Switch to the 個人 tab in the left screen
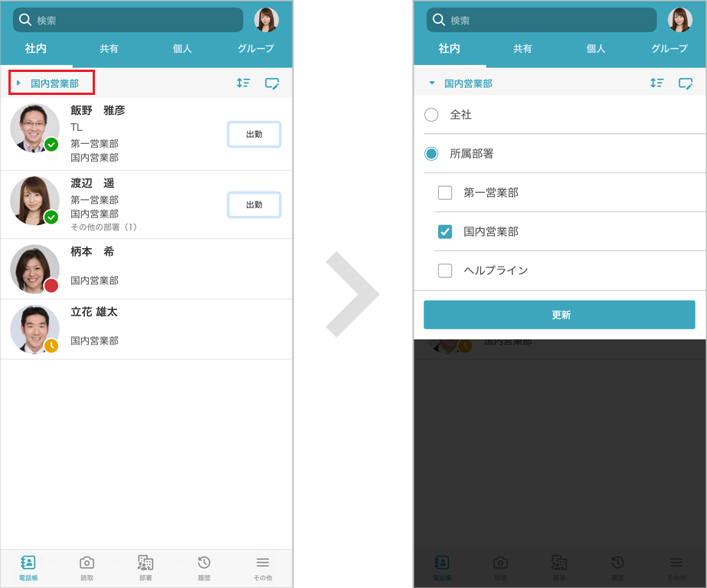Viewport: 707px width, 588px height. click(x=182, y=48)
